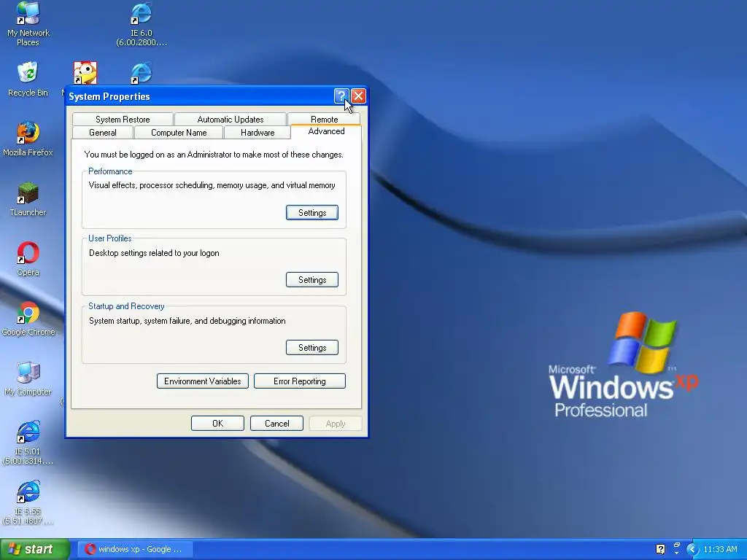Switch to the Hardware tab

pos(258,133)
